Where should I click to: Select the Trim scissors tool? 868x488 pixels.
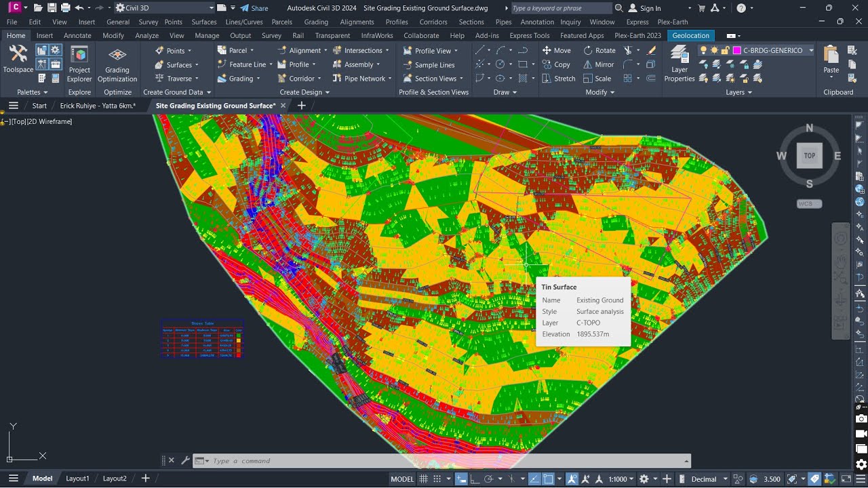tap(628, 50)
